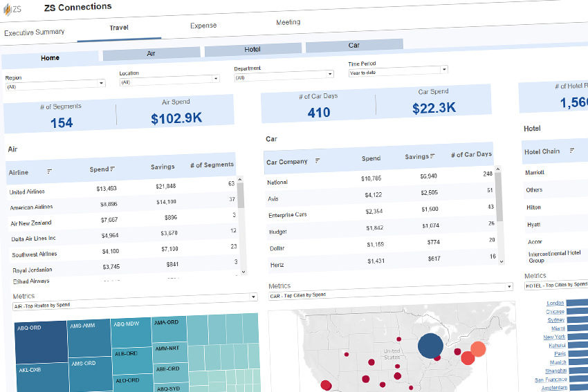Image resolution: width=588 pixels, height=392 pixels.
Task: Click the Chicago city link
Action: (x=555, y=311)
